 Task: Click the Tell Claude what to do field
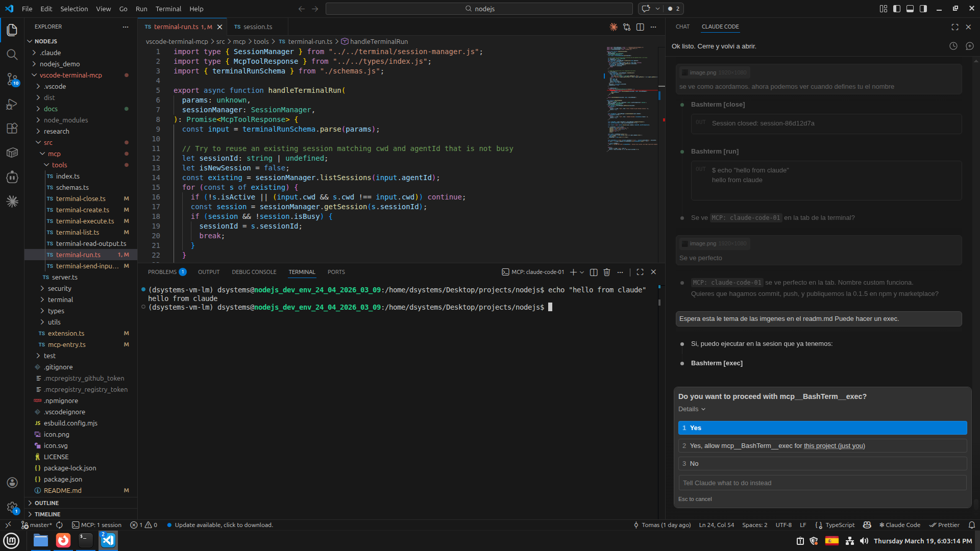click(x=822, y=483)
